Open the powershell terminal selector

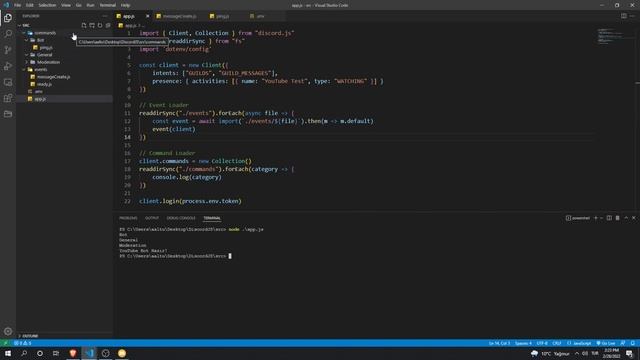(578, 218)
